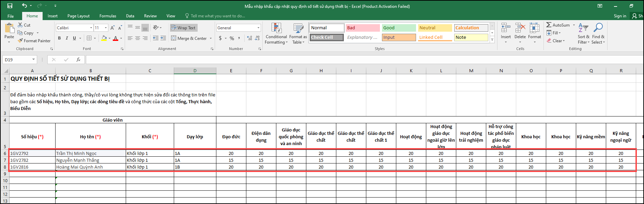Open the Formulas ribbon tab

click(108, 16)
